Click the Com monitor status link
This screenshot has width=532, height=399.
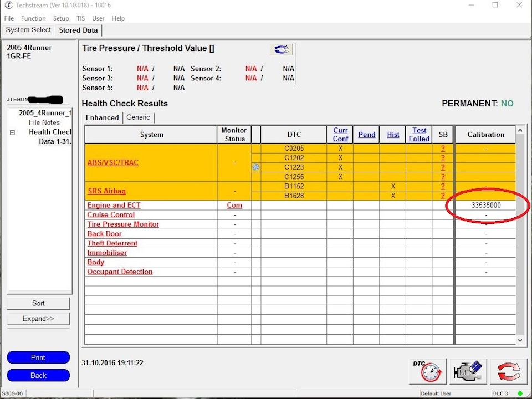[234, 205]
